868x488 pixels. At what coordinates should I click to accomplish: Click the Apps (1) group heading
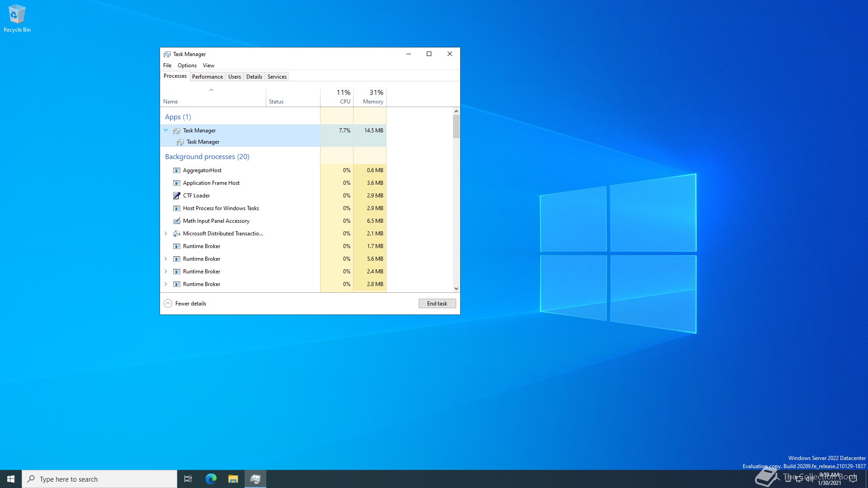pos(178,117)
